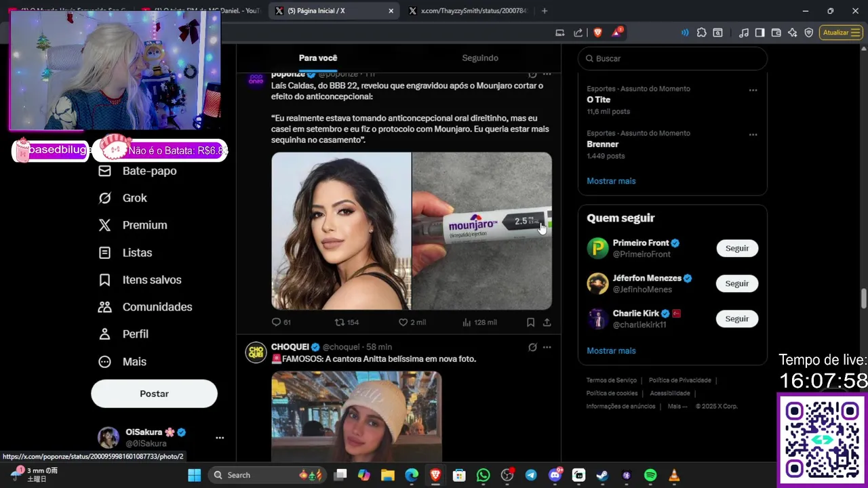Go to Perfil page
This screenshot has height=488, width=868.
coord(123,334)
